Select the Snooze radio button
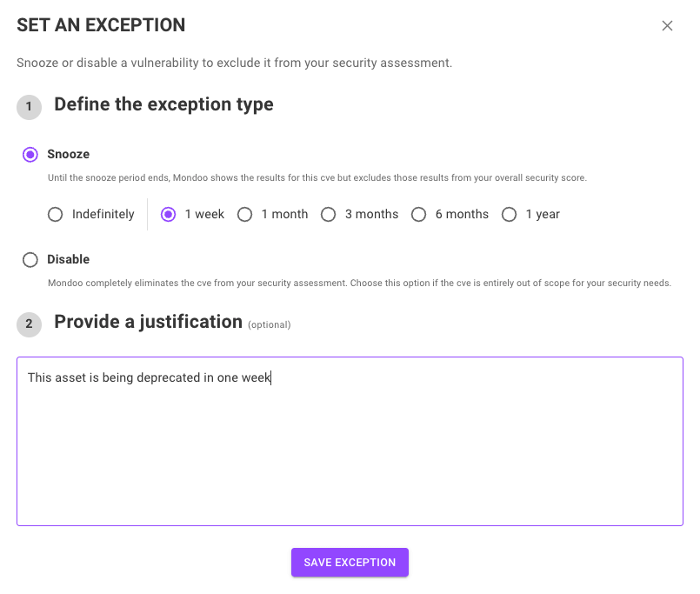This screenshot has height=594, width=700. pyautogui.click(x=30, y=154)
